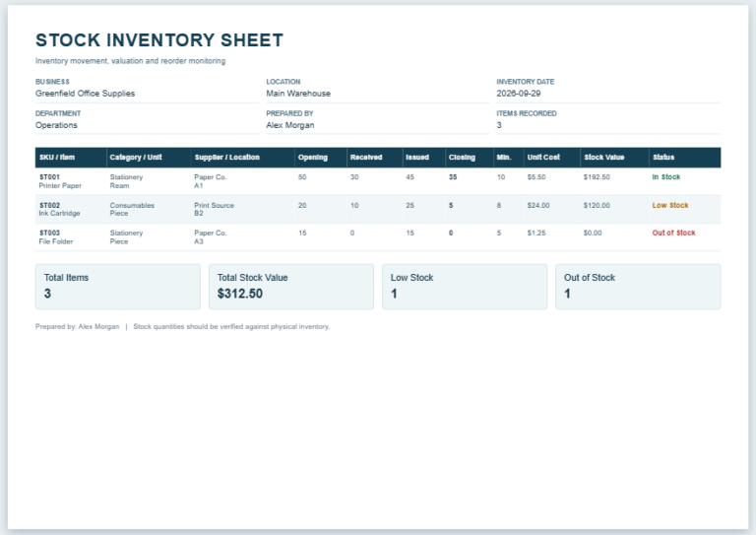Select the issued quantity 45

coord(409,177)
